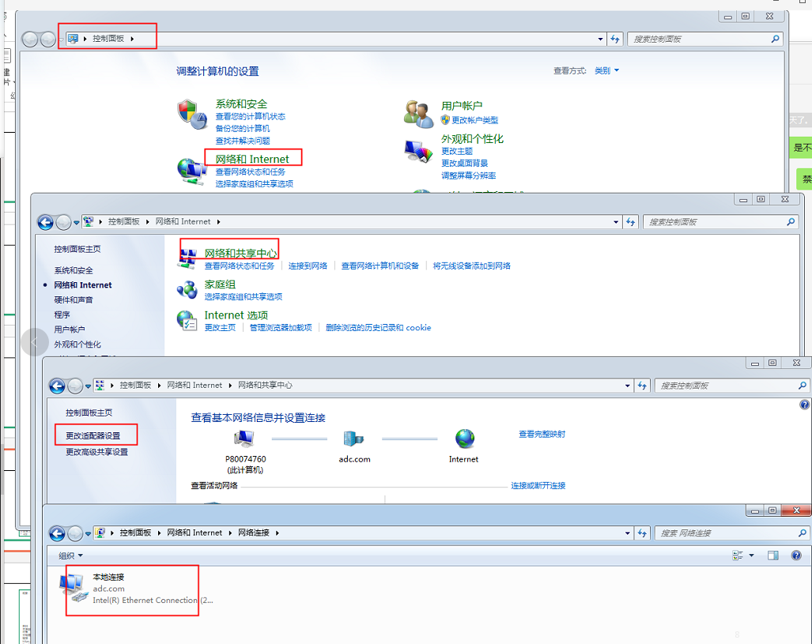This screenshot has height=644, width=812.
Task: Click 更改高级共享设置 in sidebar
Action: click(x=96, y=452)
